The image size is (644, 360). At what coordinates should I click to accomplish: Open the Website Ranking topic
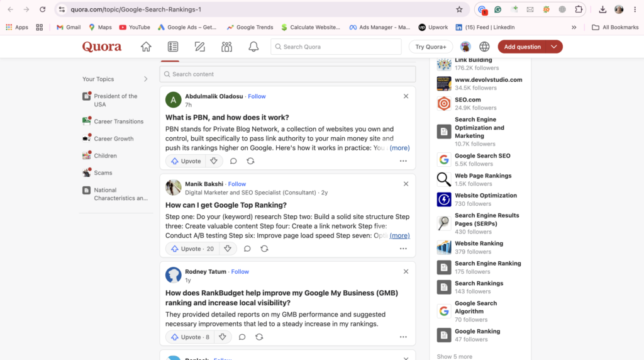(x=479, y=244)
